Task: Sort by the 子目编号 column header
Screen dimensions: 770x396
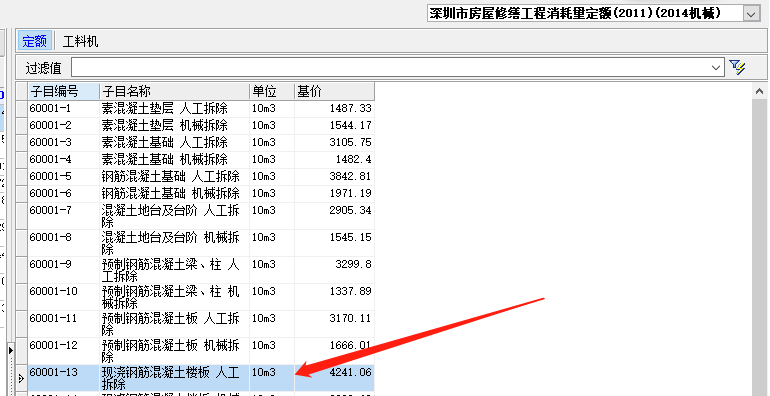Action: (63, 91)
